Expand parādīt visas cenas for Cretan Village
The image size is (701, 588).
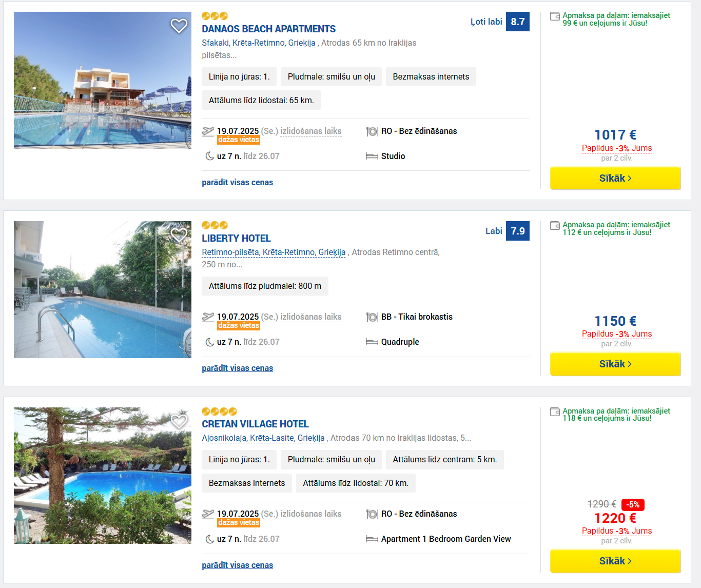[238, 565]
